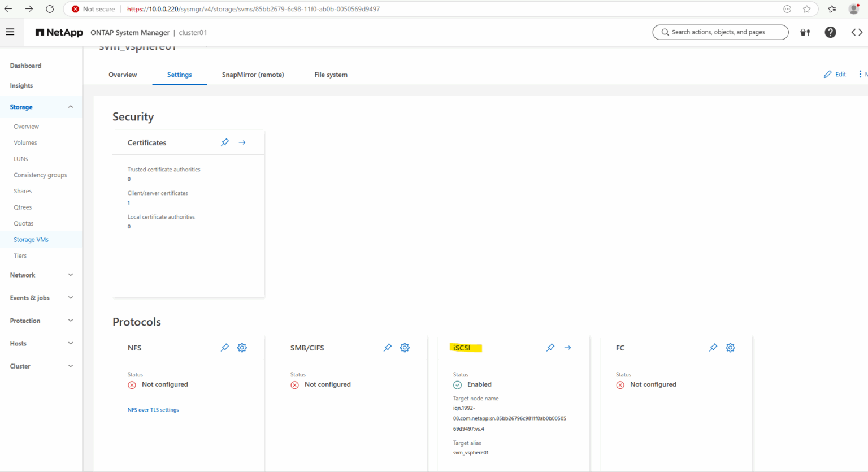The image size is (868, 472).
Task: Open the FC gear settings icon
Action: tap(730, 347)
